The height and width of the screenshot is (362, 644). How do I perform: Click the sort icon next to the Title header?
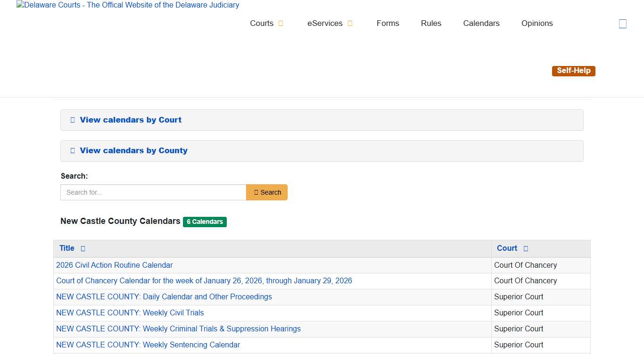click(83, 248)
